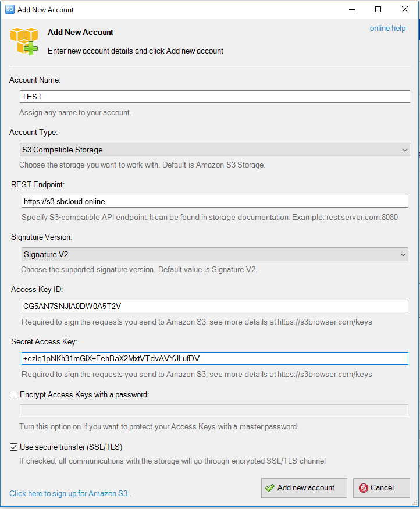The height and width of the screenshot is (509, 420).
Task: Click here to sign up for Amazon S3 link
Action: point(70,493)
